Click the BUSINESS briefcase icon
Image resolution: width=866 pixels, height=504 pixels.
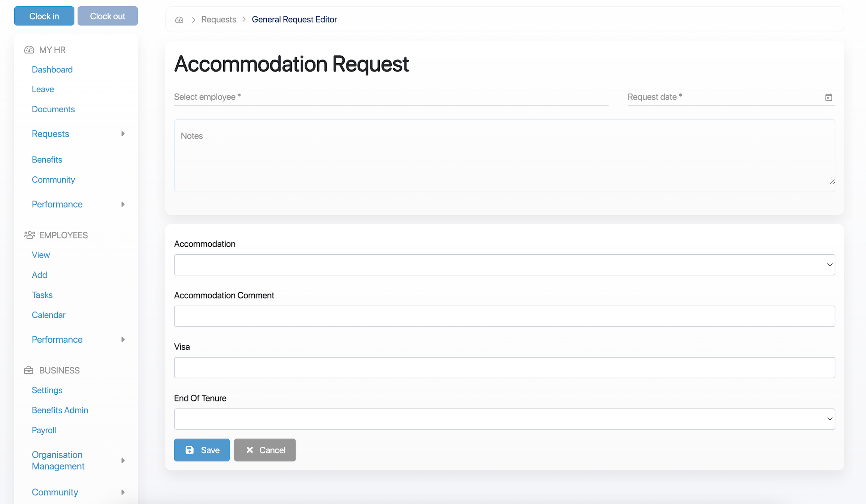[29, 370]
